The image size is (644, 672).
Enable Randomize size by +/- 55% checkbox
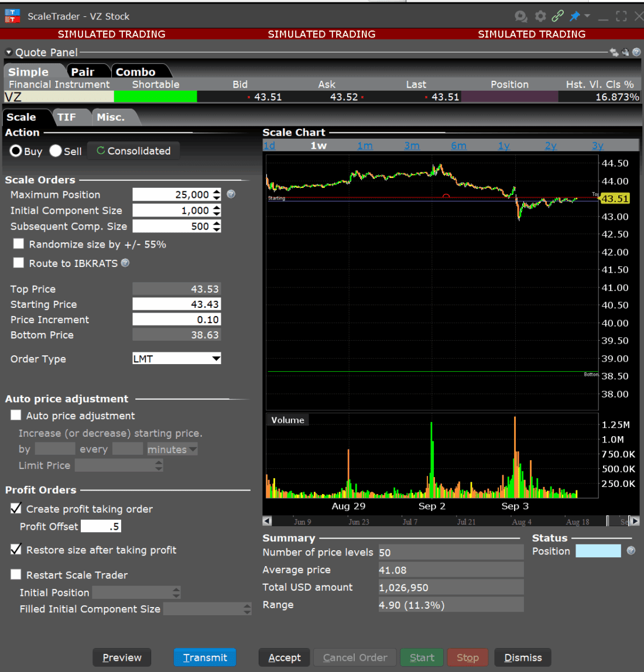19,244
